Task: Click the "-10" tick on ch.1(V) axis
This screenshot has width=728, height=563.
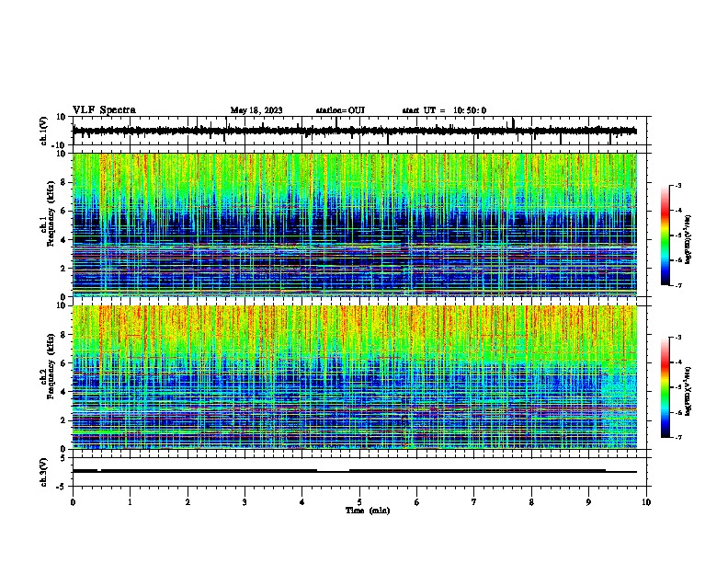Action: (x=59, y=145)
